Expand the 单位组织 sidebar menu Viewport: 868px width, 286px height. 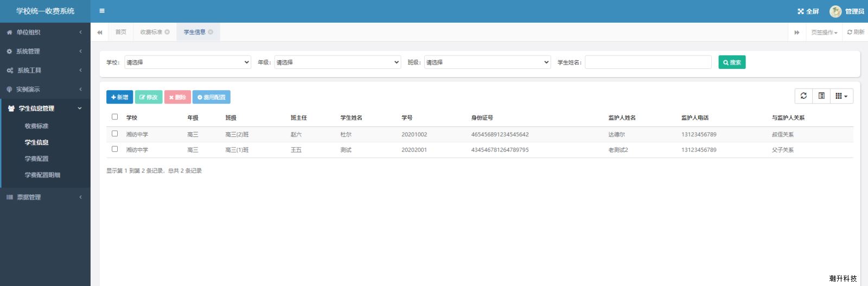click(45, 32)
